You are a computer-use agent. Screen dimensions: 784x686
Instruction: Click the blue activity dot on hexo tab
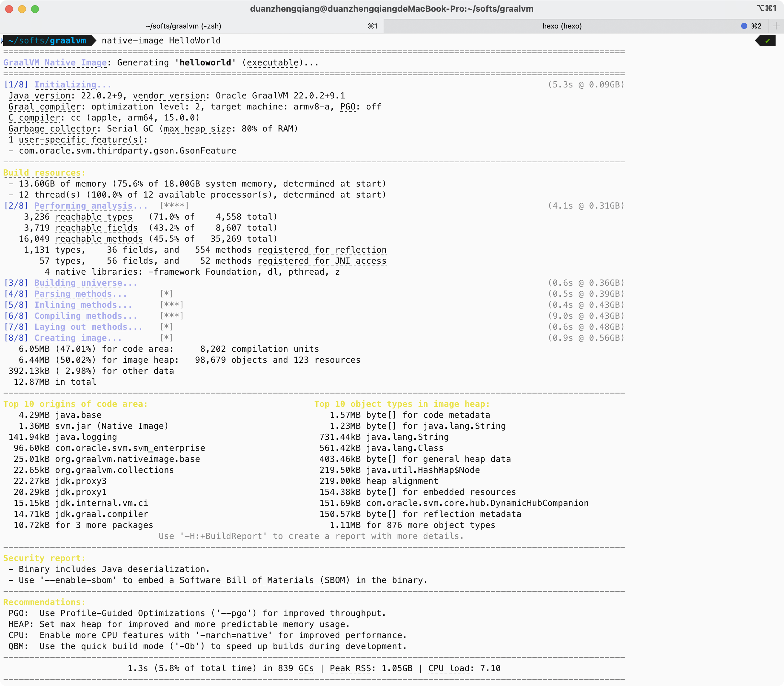(744, 26)
